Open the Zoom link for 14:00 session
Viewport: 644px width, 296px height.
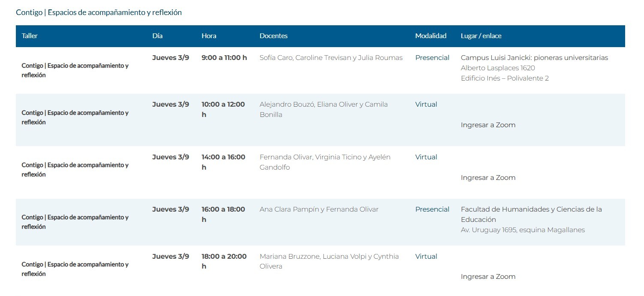(x=488, y=178)
